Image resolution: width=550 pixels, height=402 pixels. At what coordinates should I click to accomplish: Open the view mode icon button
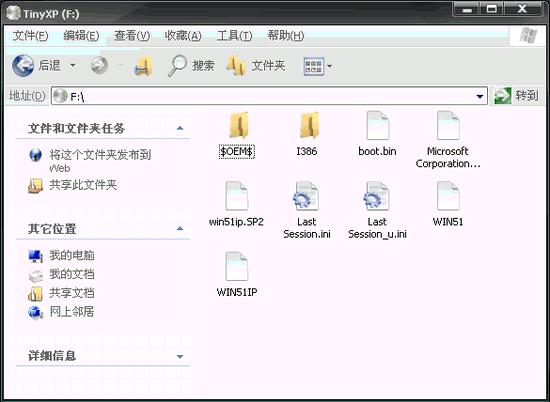(314, 66)
